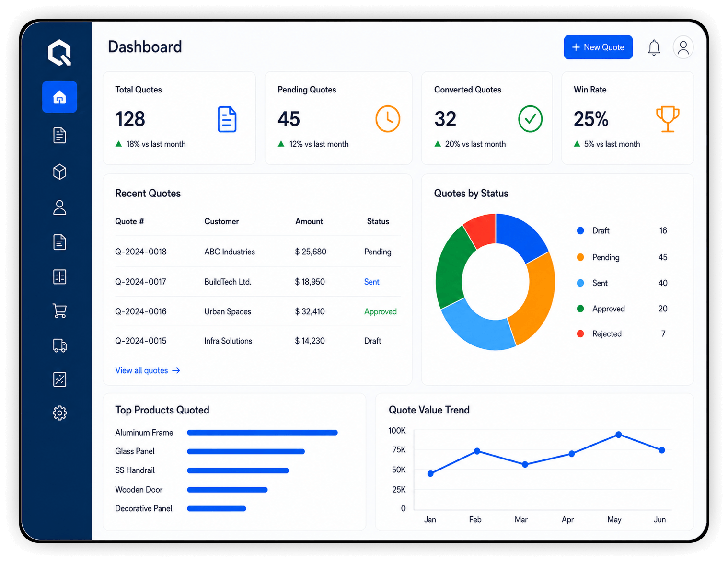Open the reports chart icon in sidebar
Screen dimensions: 728x562
click(x=59, y=379)
